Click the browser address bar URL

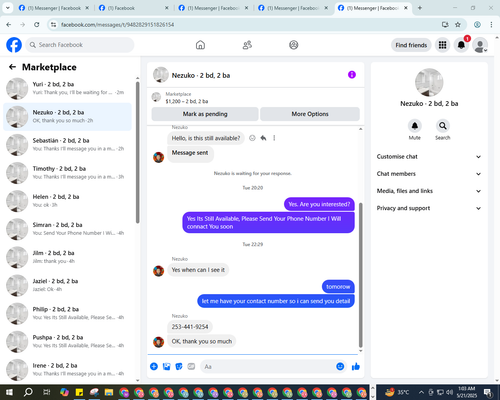(117, 25)
